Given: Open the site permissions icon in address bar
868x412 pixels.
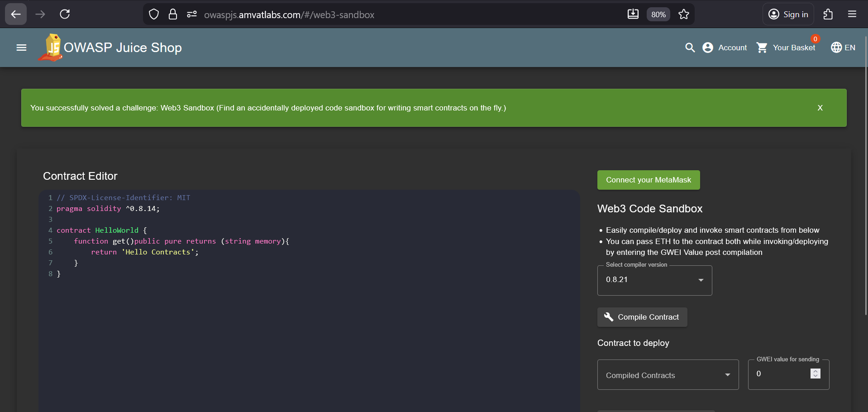Looking at the screenshot, I should click(x=192, y=14).
